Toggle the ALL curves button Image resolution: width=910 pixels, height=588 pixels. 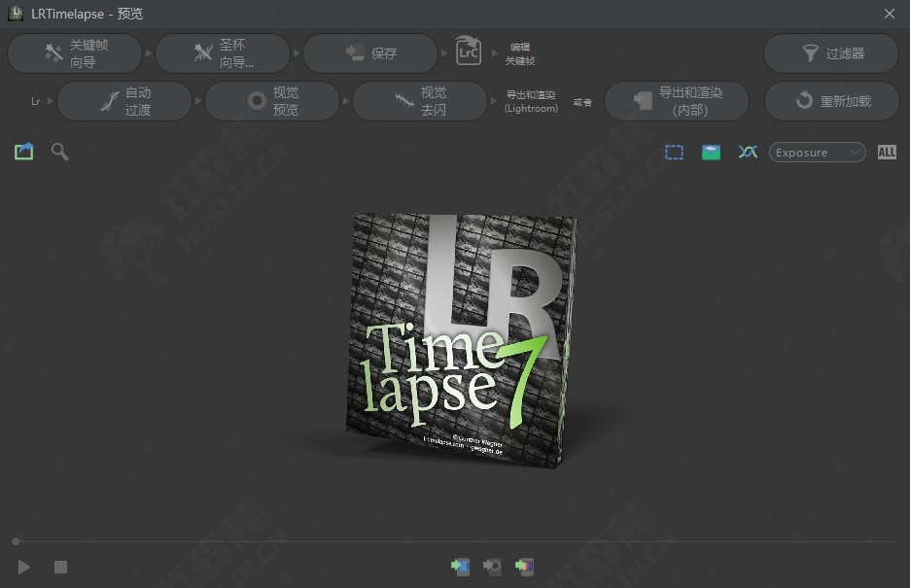pos(887,153)
